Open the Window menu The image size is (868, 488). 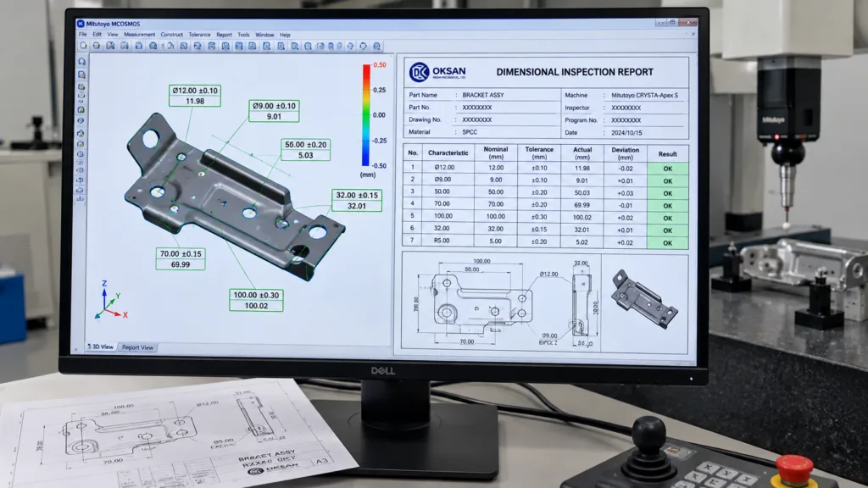(x=264, y=34)
